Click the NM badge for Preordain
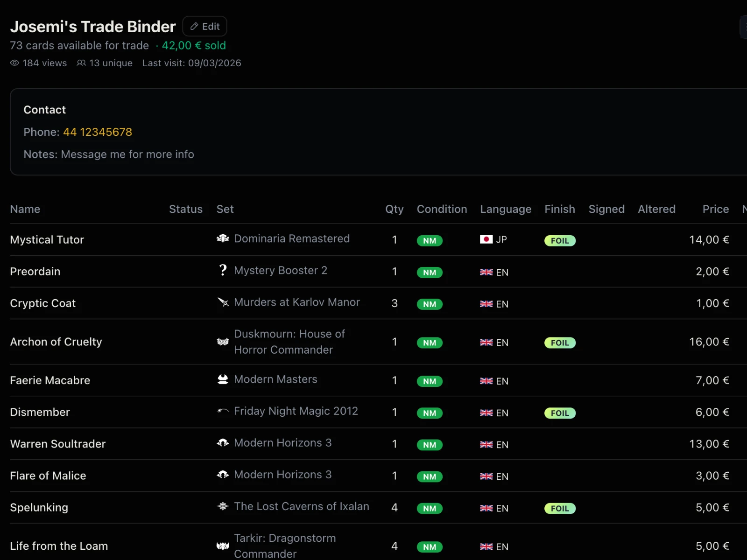 430,273
